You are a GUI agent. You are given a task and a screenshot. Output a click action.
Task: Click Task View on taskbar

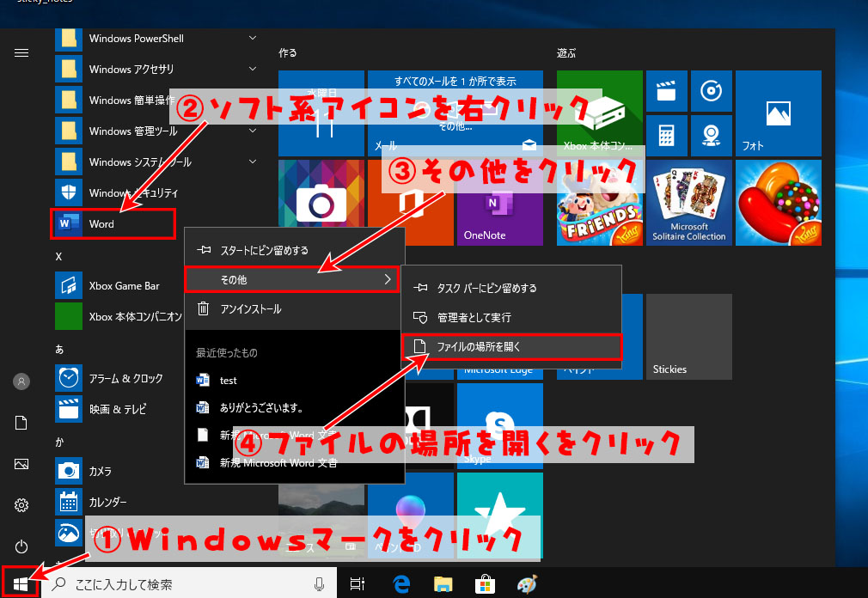(358, 583)
